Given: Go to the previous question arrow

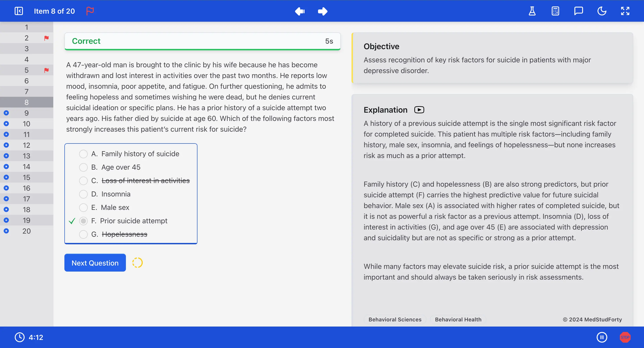Looking at the screenshot, I should [299, 11].
